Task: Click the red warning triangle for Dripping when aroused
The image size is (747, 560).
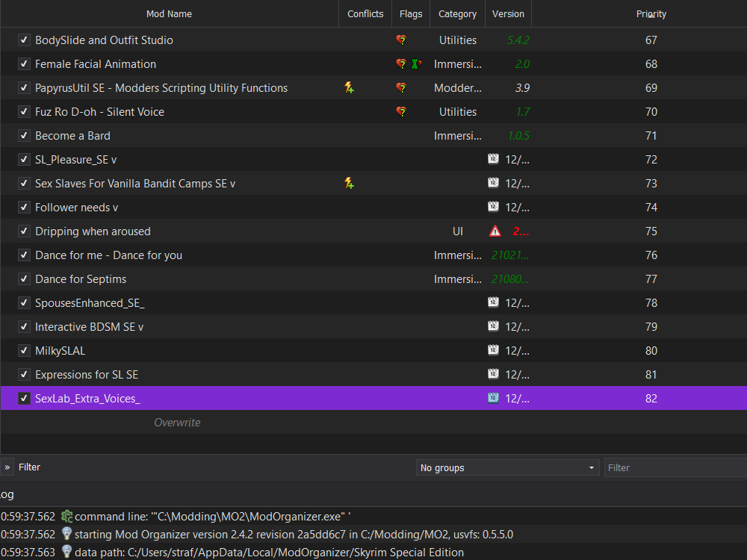Action: tap(495, 231)
